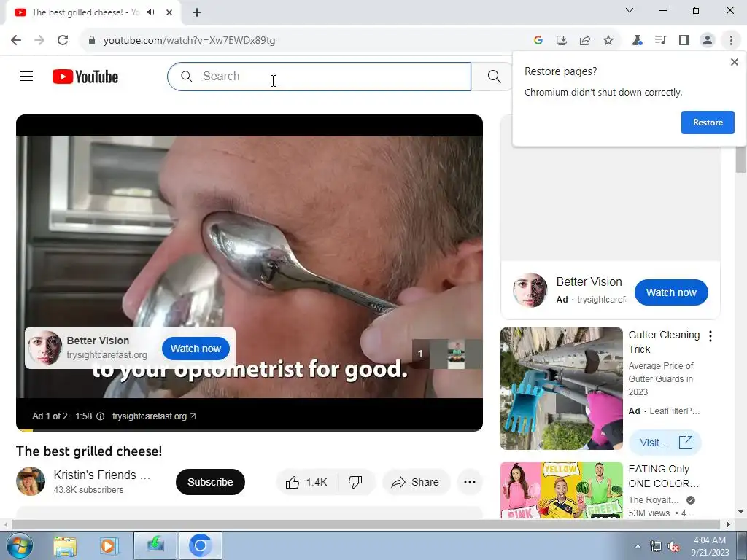The width and height of the screenshot is (747, 560).
Task: Close 'The best grilled cheese!' tab
Action: (169, 12)
